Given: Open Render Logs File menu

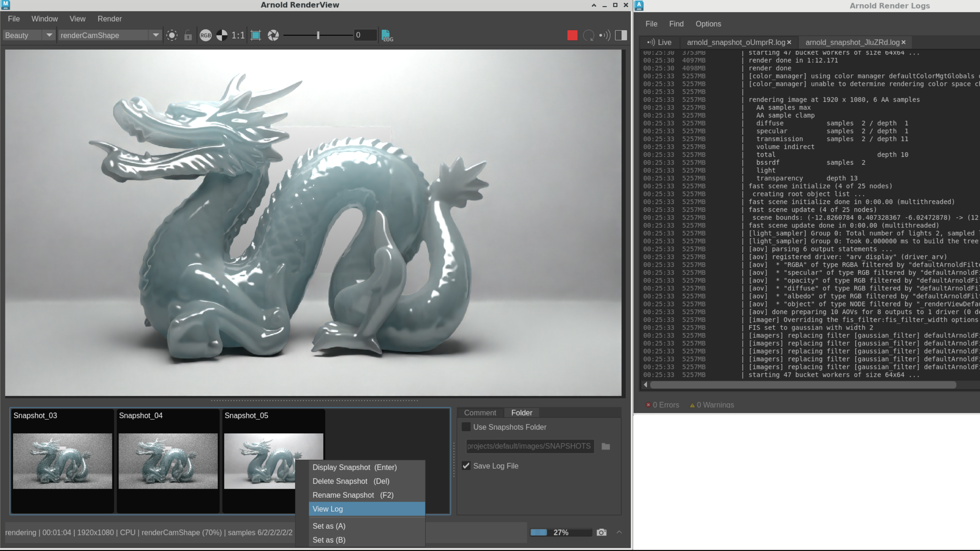Looking at the screenshot, I should tap(651, 23).
